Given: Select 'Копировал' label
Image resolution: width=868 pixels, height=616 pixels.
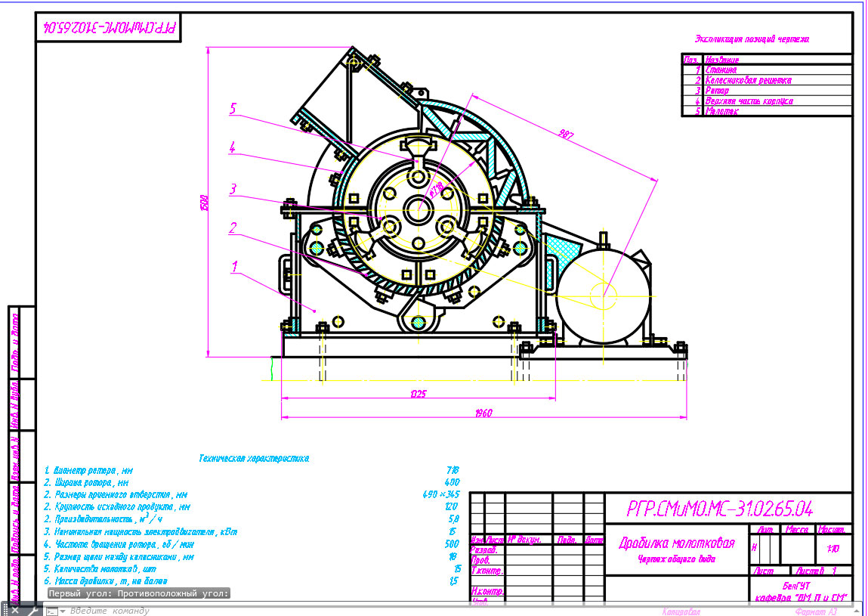Looking at the screenshot, I should tap(681, 611).
